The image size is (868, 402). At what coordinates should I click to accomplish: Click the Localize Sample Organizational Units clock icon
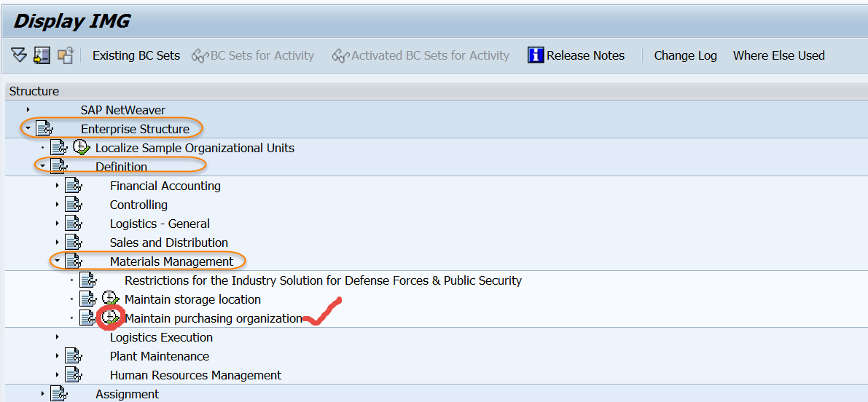pyautogui.click(x=81, y=148)
